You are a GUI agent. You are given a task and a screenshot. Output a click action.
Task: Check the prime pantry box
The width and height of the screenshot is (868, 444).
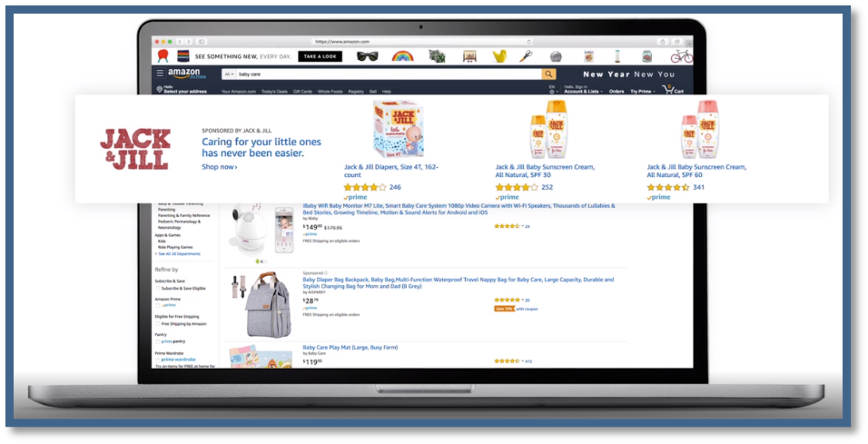(x=158, y=341)
